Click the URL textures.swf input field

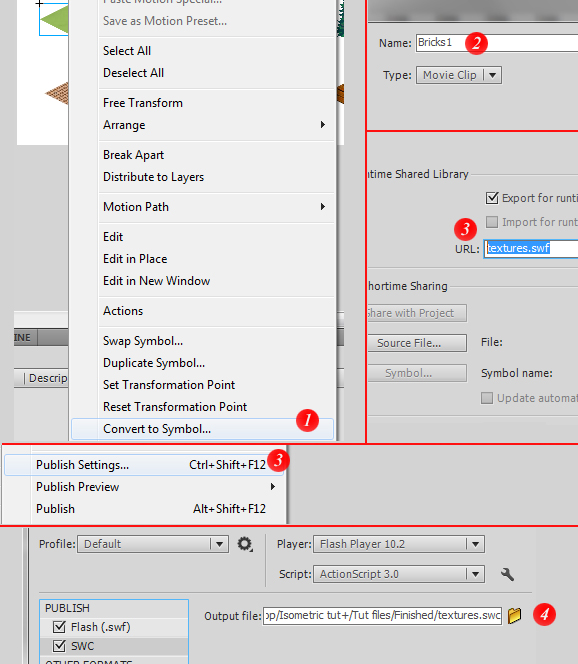(531, 248)
